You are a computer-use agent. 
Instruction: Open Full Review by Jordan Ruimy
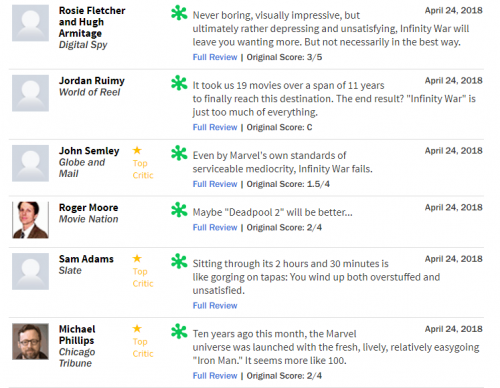(x=215, y=127)
